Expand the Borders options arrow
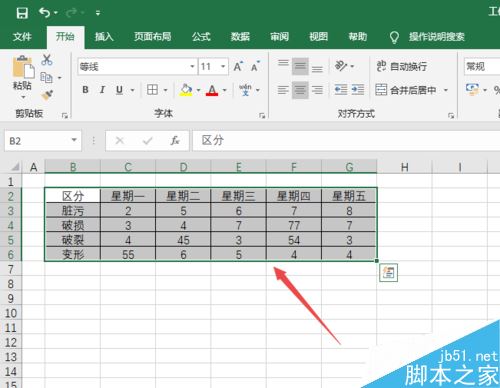Image resolution: width=500 pixels, height=388 pixels. (165, 90)
